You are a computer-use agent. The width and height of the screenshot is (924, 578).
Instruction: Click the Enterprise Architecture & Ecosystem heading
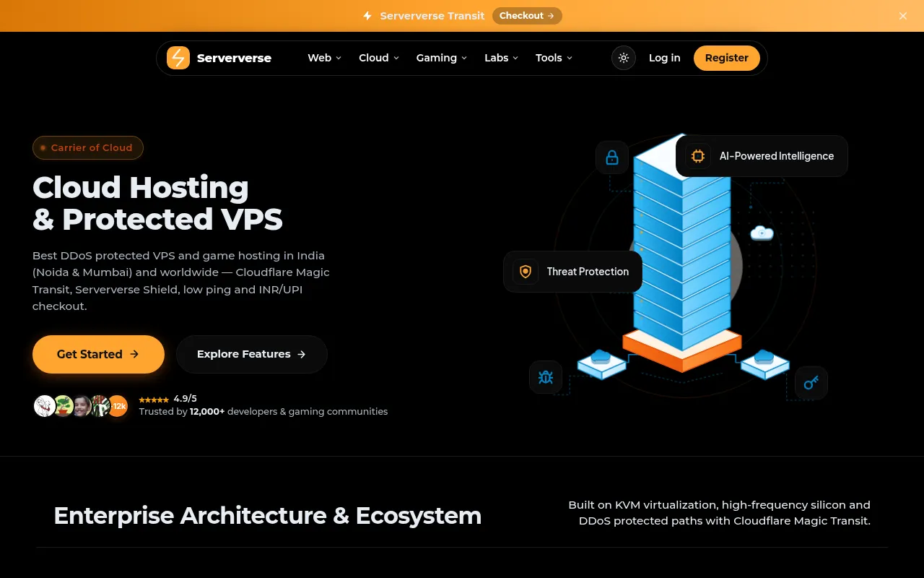268,516
